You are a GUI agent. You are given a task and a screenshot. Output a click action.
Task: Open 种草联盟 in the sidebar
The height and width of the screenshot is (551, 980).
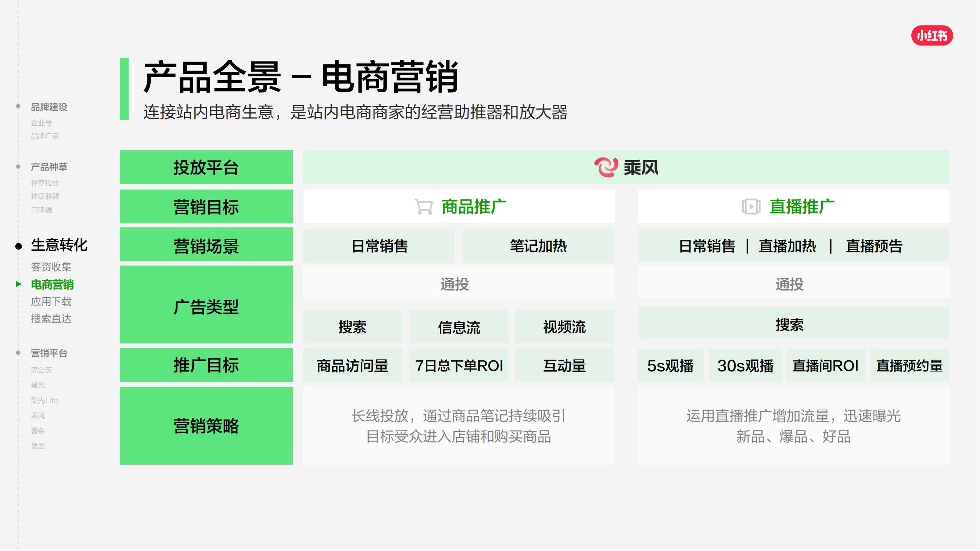[45, 196]
